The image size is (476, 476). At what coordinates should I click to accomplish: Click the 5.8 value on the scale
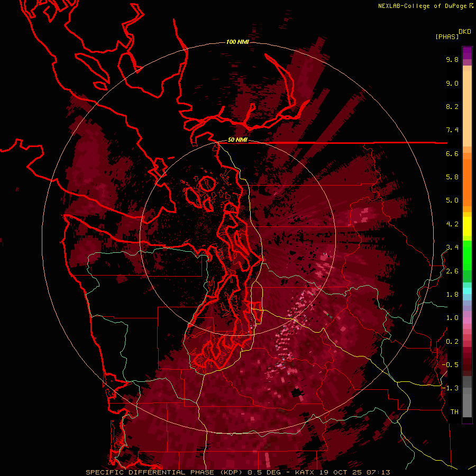pyautogui.click(x=452, y=177)
